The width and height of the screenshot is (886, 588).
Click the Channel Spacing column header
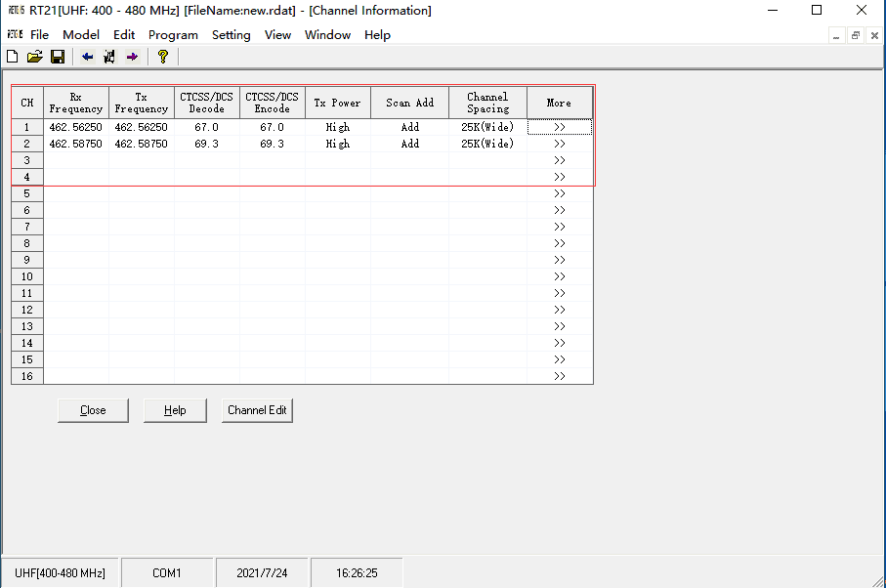(487, 103)
